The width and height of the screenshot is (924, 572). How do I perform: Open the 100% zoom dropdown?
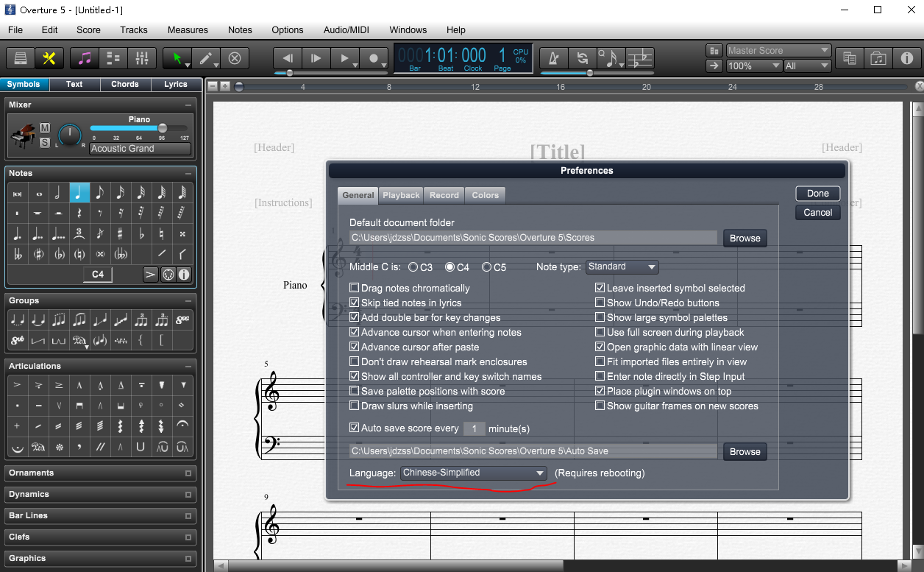coord(753,66)
